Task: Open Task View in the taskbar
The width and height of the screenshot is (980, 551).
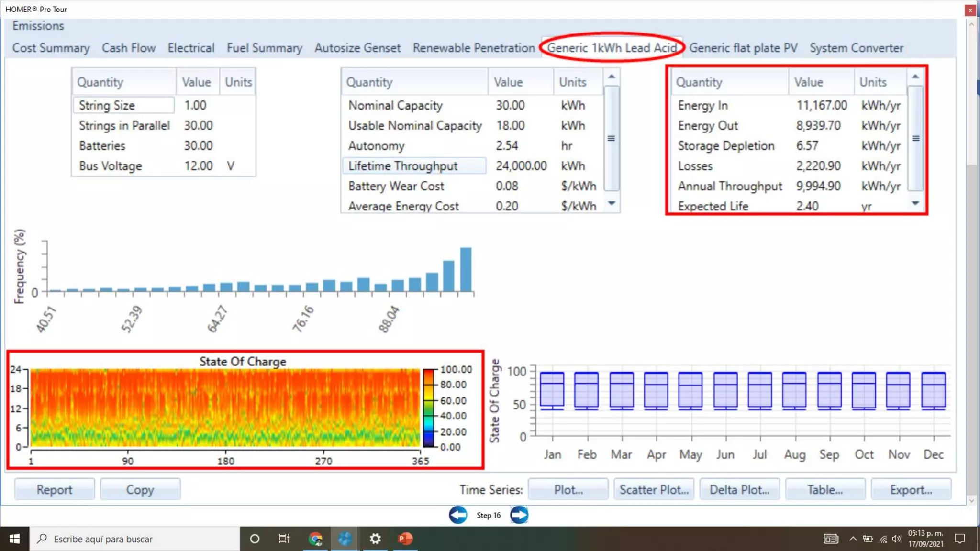Action: pyautogui.click(x=284, y=539)
